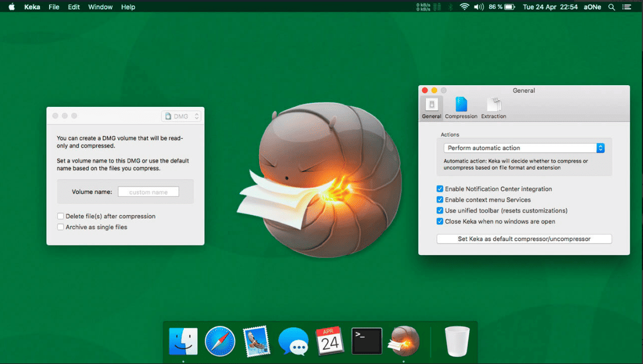Click the 86 % battery percentage text
This screenshot has width=643, height=364.
pos(495,7)
